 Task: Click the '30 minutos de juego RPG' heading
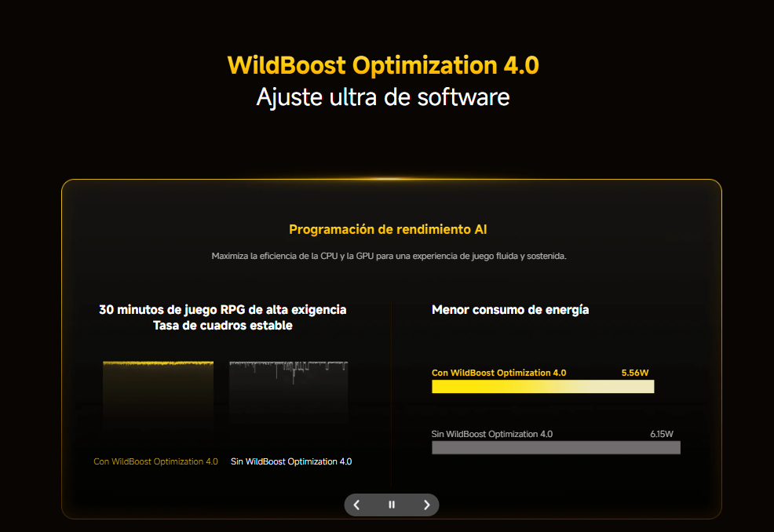tap(223, 309)
